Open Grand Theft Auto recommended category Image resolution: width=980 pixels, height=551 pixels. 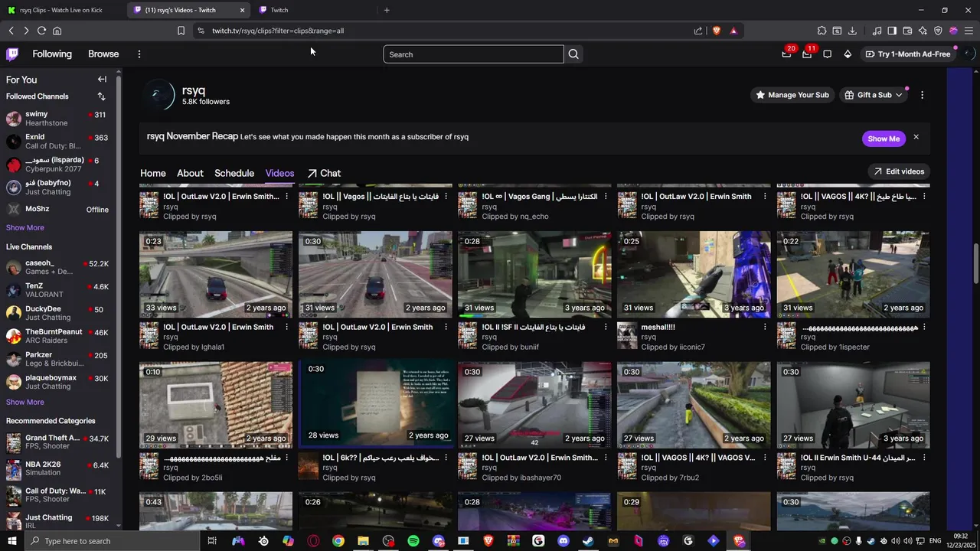[57, 442]
